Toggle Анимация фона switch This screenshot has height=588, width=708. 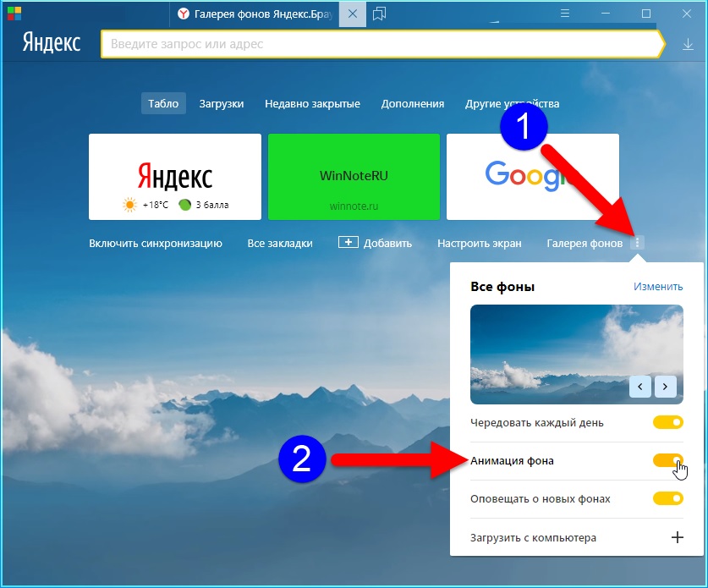(x=667, y=460)
